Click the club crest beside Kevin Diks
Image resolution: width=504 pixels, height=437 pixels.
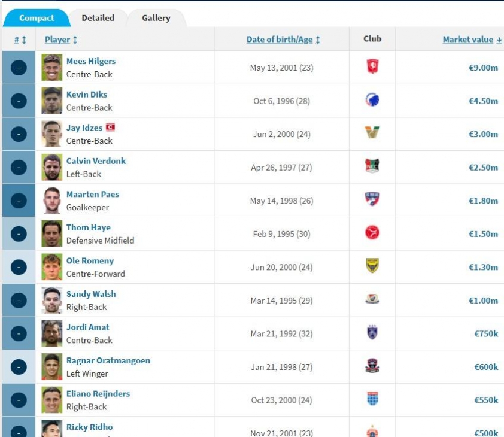[372, 100]
